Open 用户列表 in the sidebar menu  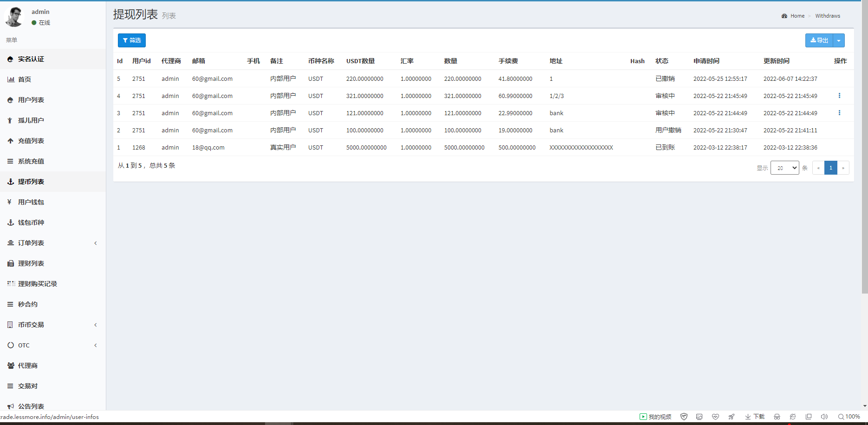[31, 100]
